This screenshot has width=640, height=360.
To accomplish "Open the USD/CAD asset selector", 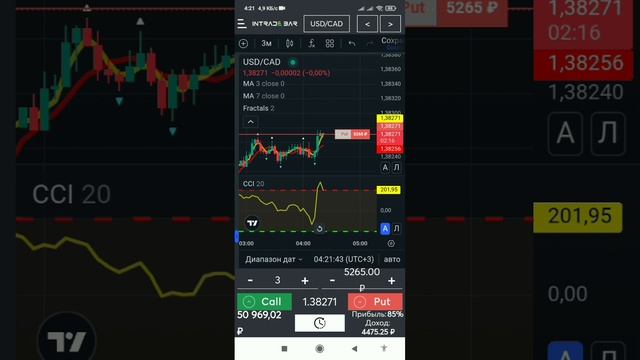I will click(x=327, y=24).
